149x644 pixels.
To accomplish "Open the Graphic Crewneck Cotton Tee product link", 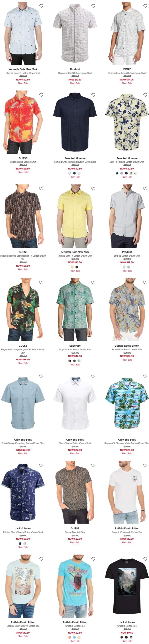I will [127, 532].
